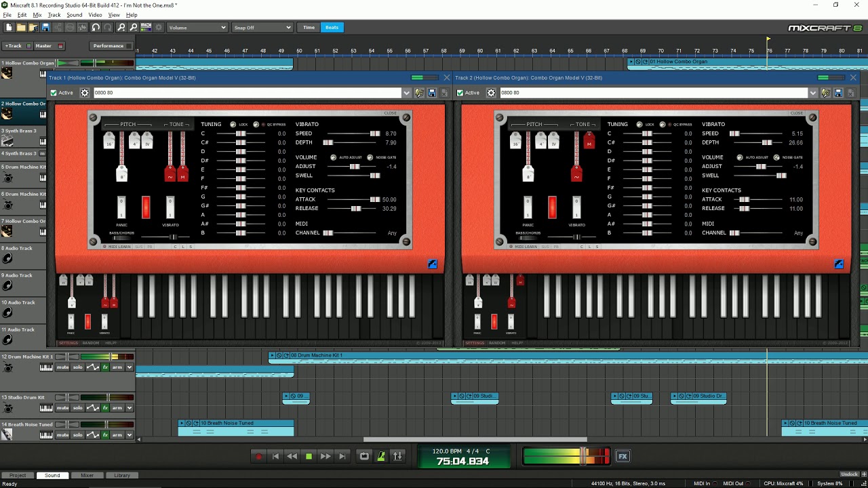
Task: Save preset in Track 2 plugin window
Action: point(838,93)
